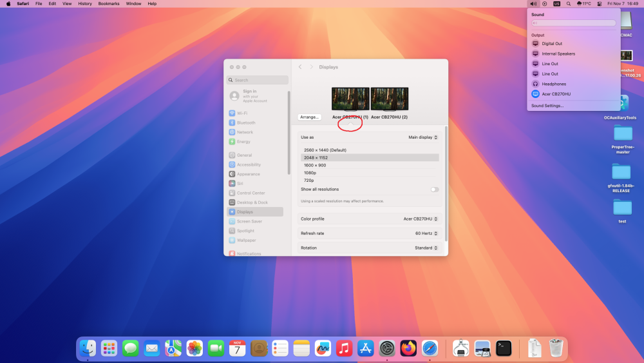Click Sign in with your Apple Account

tap(249, 96)
